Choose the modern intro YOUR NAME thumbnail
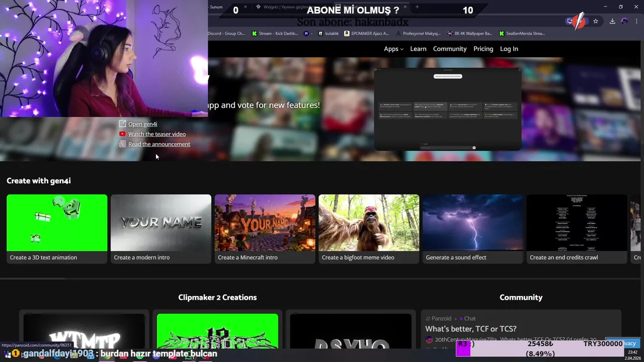The image size is (644, 362). click(x=161, y=223)
